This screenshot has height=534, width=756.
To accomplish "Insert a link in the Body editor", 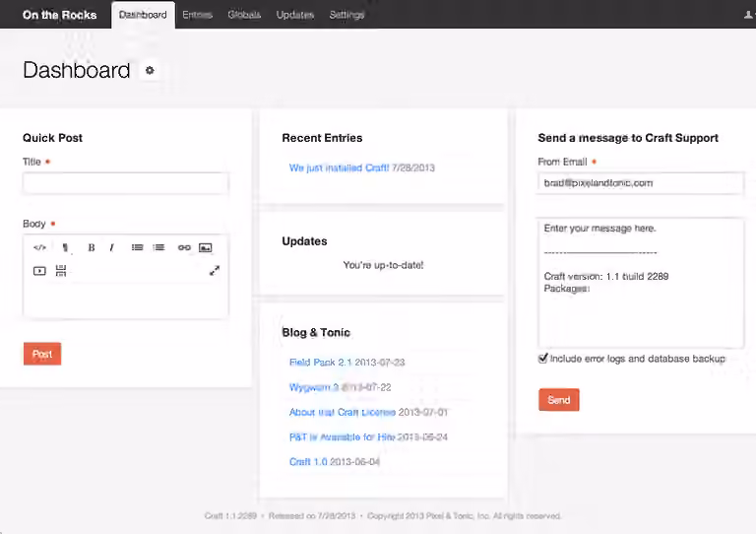I will 184,247.
